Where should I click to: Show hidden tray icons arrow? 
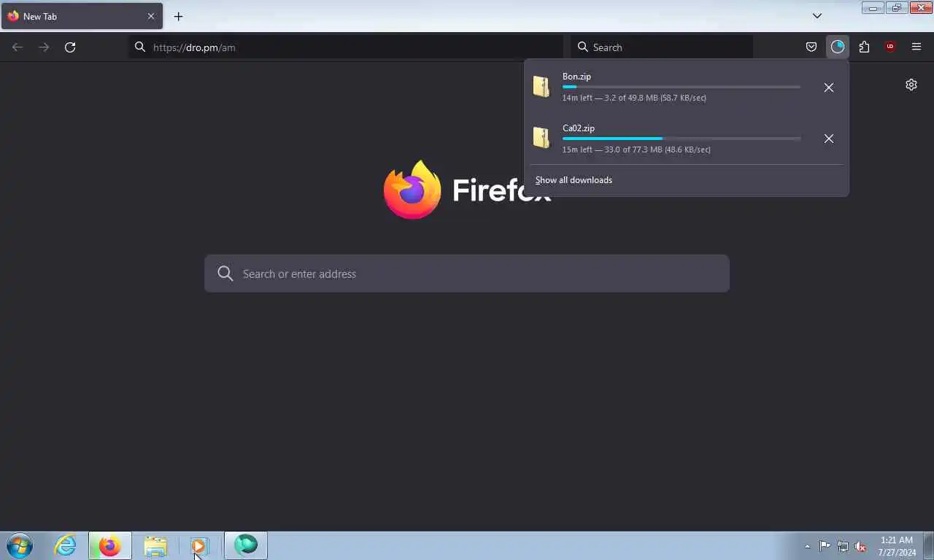click(x=807, y=546)
